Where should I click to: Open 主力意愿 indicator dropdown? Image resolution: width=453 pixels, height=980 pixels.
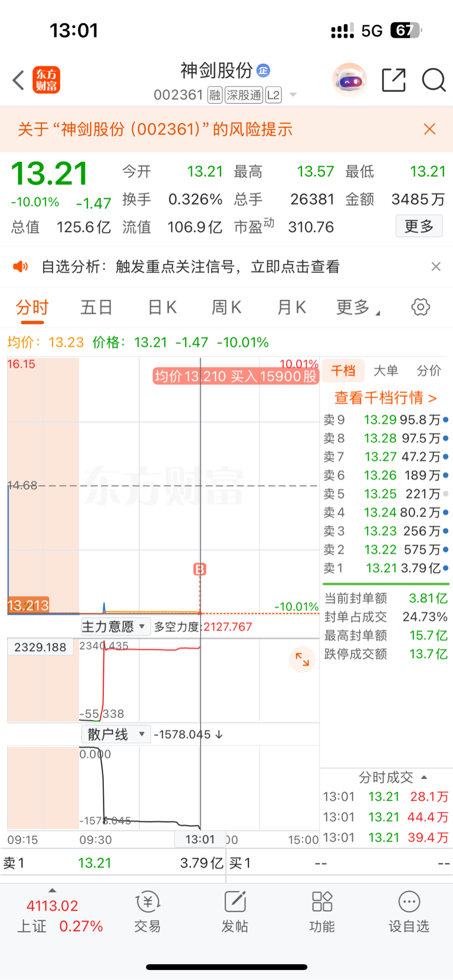114,626
